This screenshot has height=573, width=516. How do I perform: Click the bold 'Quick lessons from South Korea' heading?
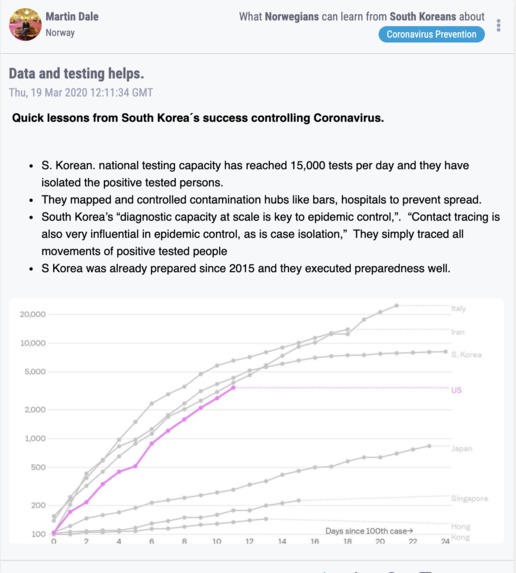click(198, 118)
